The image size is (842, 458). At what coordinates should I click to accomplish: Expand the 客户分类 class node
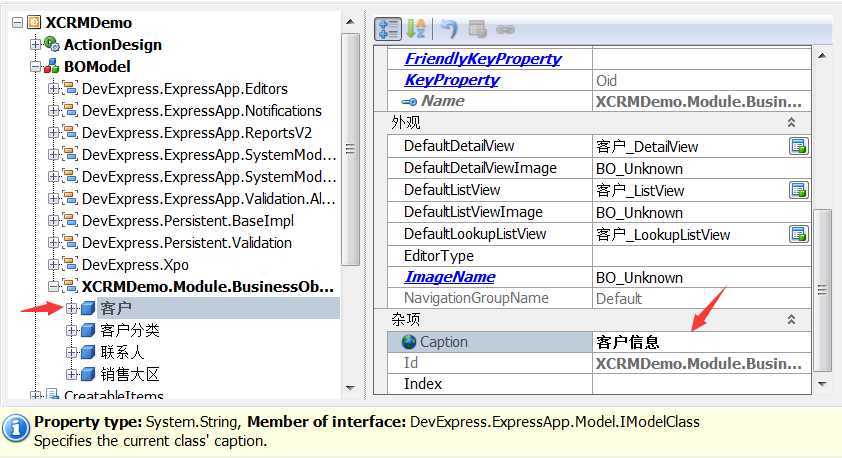pyautogui.click(x=71, y=330)
